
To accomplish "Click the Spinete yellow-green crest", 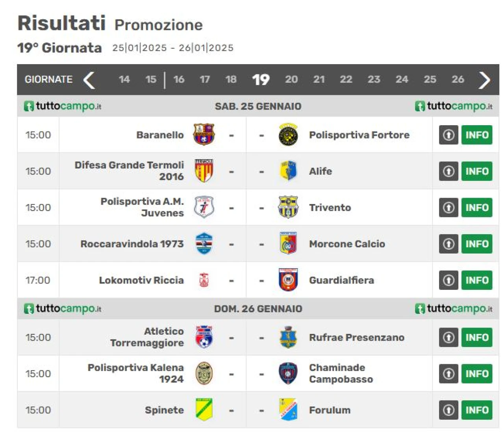I will (x=204, y=409).
